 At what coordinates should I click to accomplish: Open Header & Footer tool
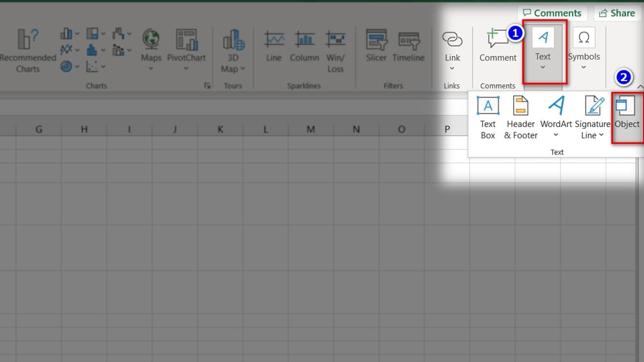click(x=521, y=117)
